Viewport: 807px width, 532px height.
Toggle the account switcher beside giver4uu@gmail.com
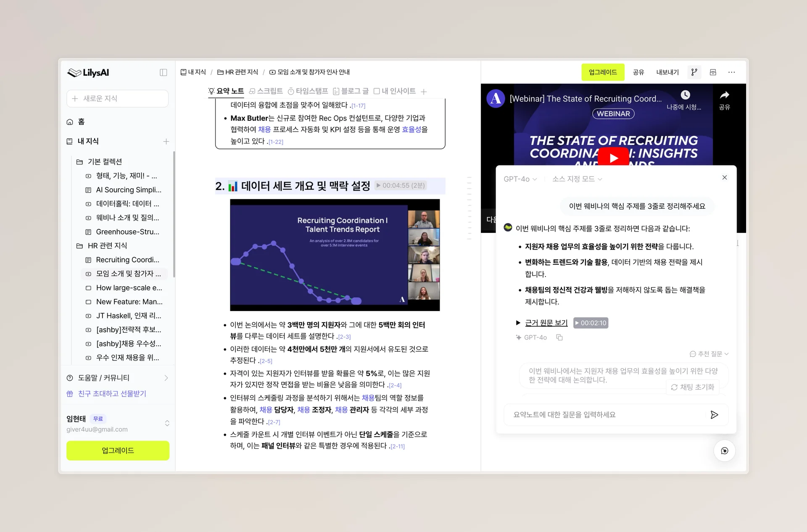[x=167, y=423]
